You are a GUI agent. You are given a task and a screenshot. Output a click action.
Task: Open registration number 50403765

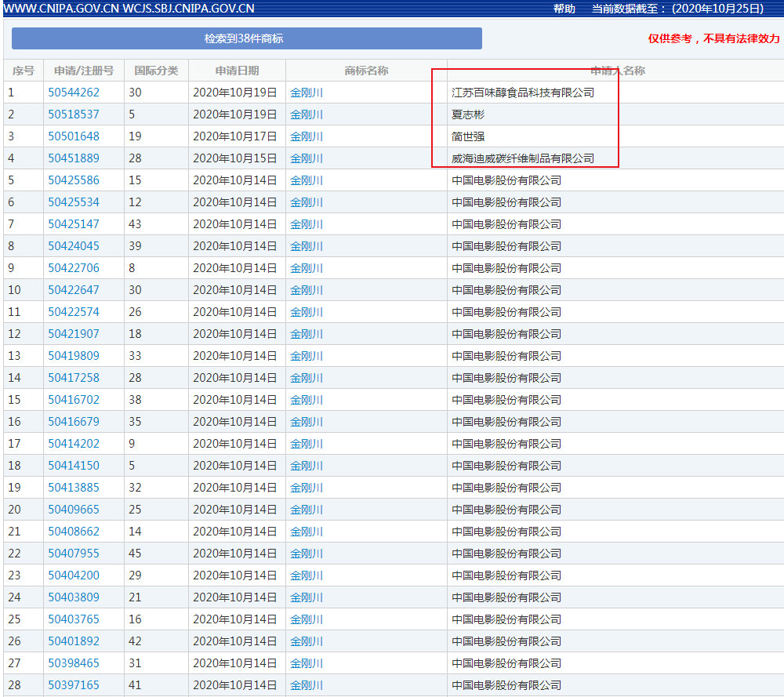74,619
